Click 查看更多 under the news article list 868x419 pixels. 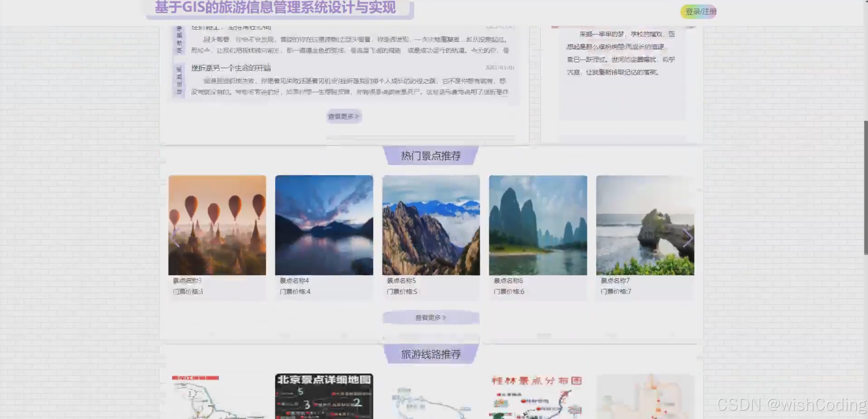tap(343, 116)
